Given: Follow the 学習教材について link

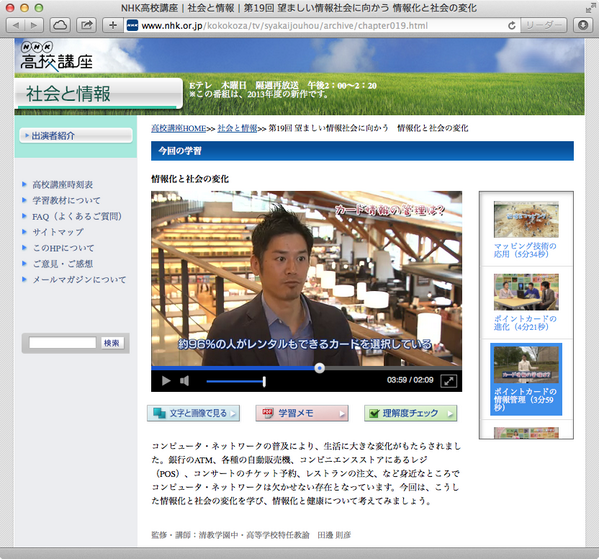Looking at the screenshot, I should 66,201.
